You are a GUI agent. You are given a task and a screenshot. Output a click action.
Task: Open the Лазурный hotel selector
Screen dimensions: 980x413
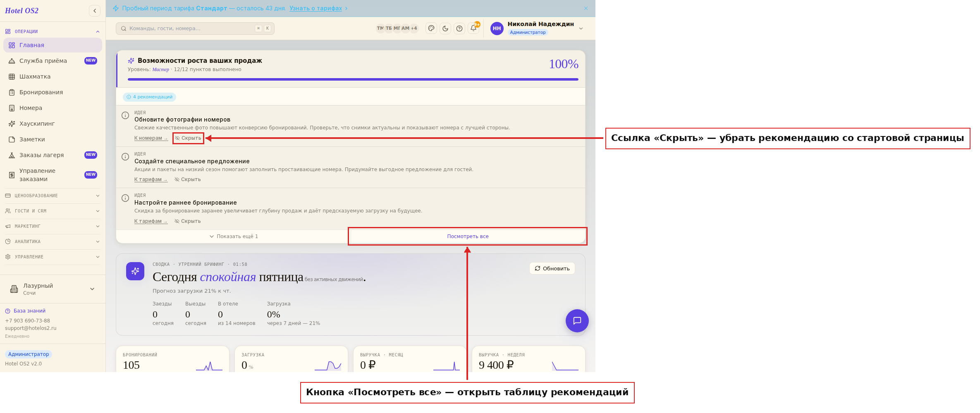click(53, 289)
